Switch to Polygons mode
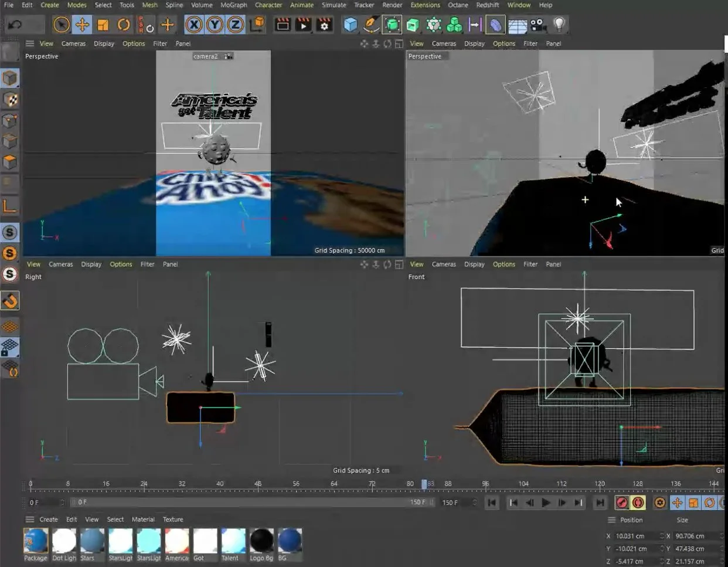The image size is (728, 567). pyautogui.click(x=10, y=162)
